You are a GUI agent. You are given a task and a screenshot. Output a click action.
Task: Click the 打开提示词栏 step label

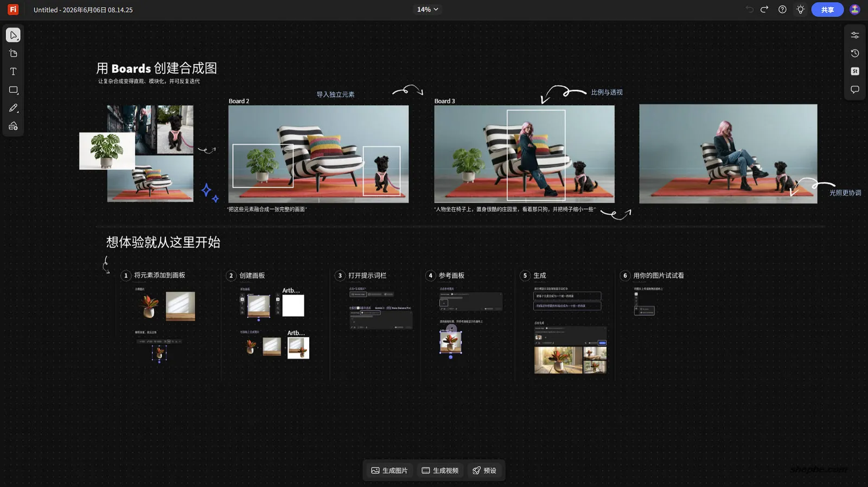click(x=367, y=275)
